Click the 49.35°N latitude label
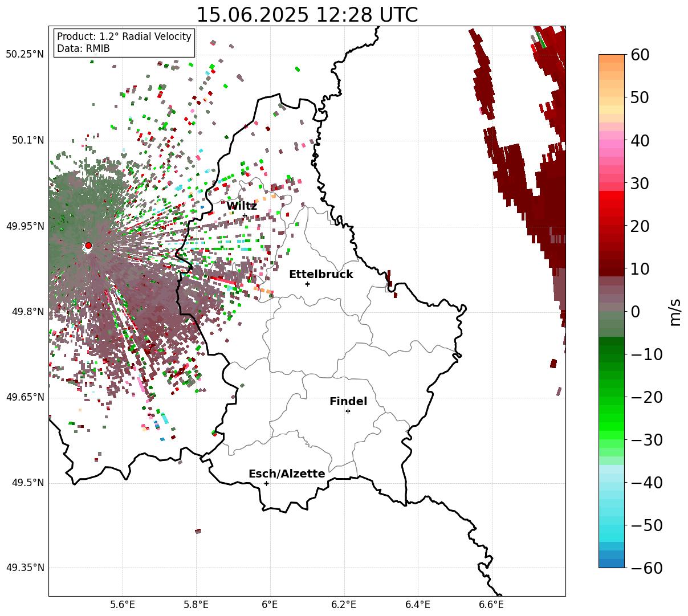This screenshot has width=688, height=616. pos(25,568)
